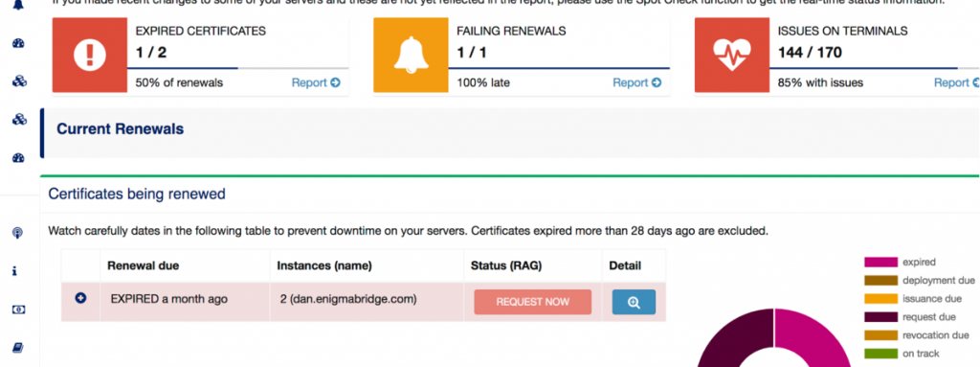Open Report link under Expired Certificates

[316, 82]
